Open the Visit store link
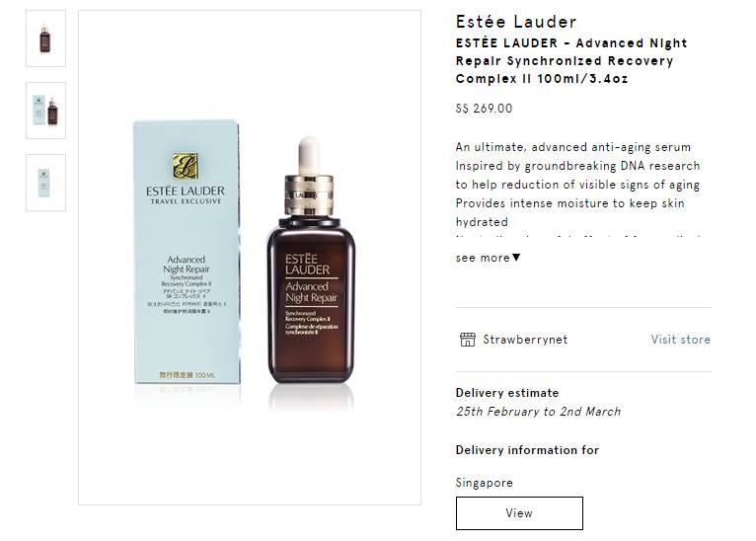Image resolution: width=756 pixels, height=541 pixels. tap(681, 340)
